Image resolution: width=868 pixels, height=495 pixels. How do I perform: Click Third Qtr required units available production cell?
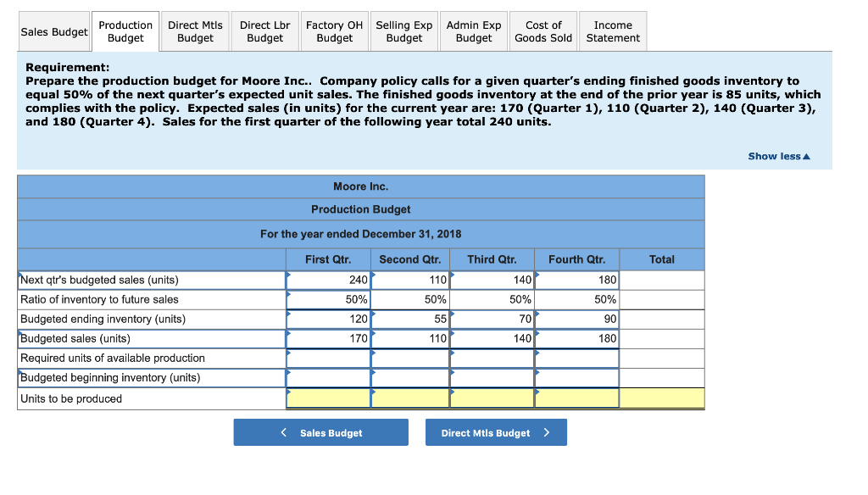(492, 358)
